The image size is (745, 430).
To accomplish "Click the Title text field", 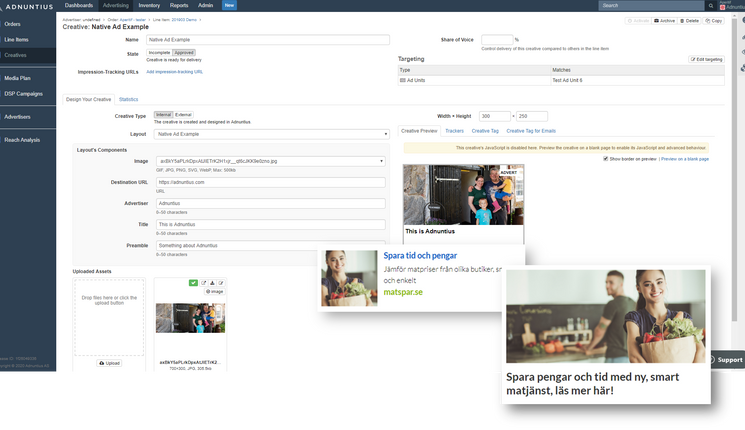I will point(270,224).
